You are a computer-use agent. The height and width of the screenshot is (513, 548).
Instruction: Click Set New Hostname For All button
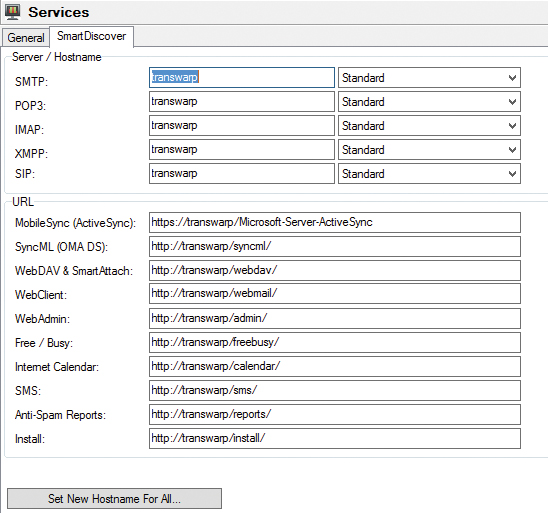[114, 499]
